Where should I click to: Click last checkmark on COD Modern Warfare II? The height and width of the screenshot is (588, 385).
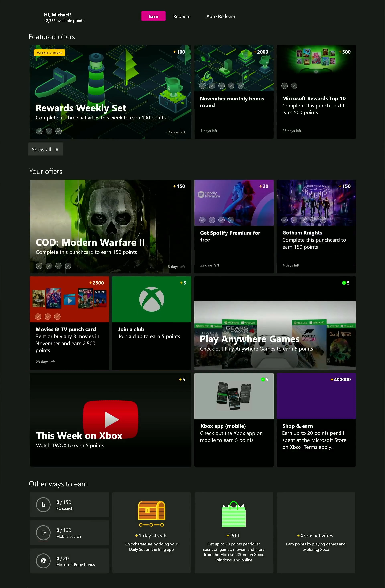tap(68, 266)
